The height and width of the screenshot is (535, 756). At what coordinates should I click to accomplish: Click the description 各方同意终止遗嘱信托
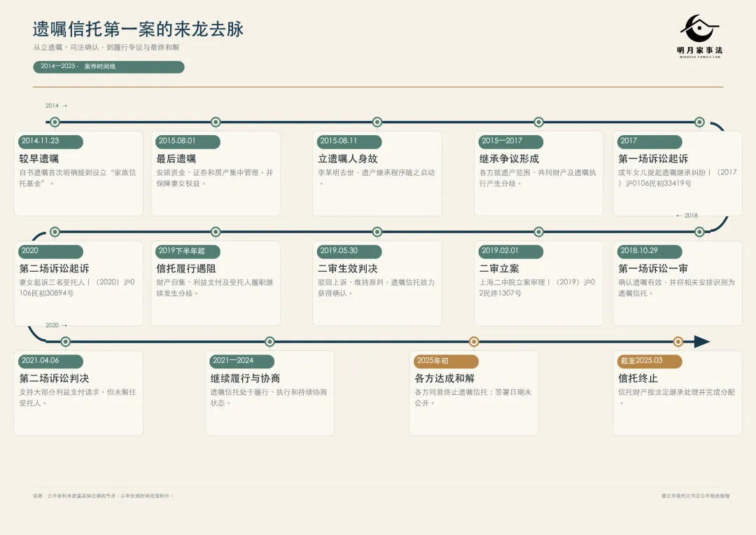(473, 397)
